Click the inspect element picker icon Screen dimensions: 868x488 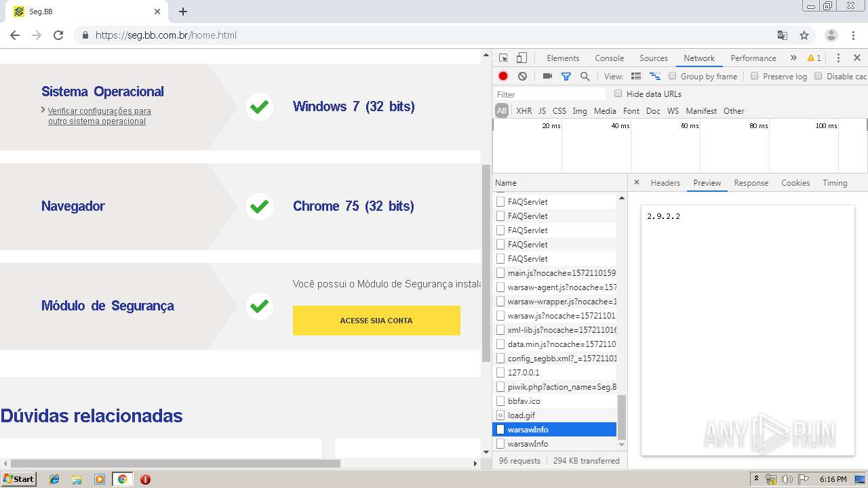click(x=503, y=58)
